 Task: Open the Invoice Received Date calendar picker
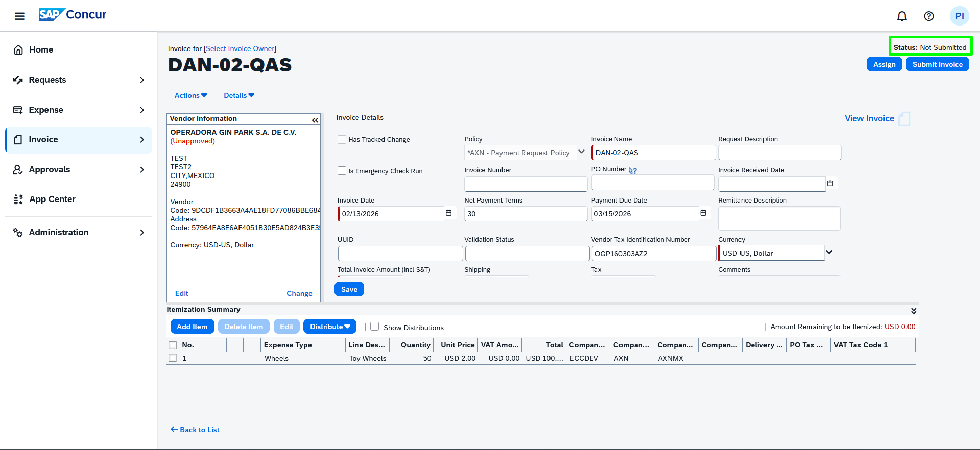tap(830, 183)
